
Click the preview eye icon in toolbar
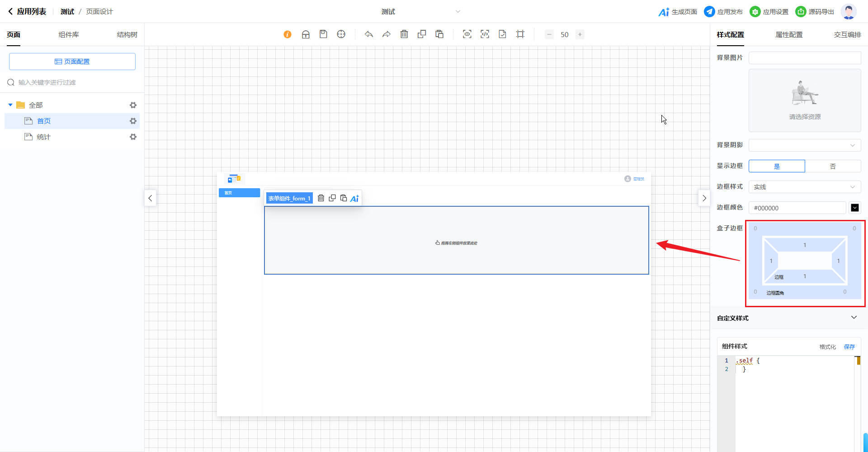coord(467,34)
